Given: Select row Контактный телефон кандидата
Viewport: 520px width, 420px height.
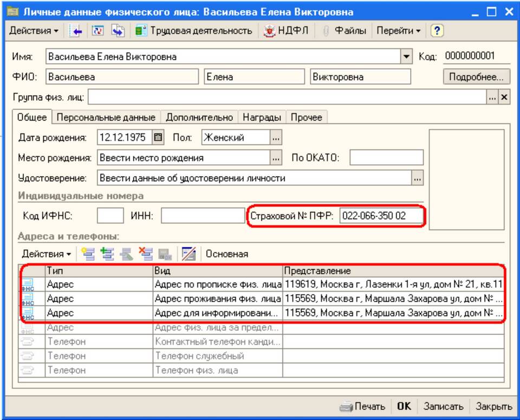Looking at the screenshot, I should tap(261, 341).
